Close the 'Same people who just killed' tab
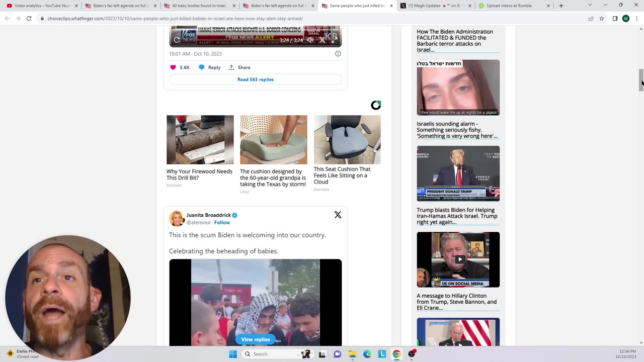644x362 pixels. (x=391, y=6)
